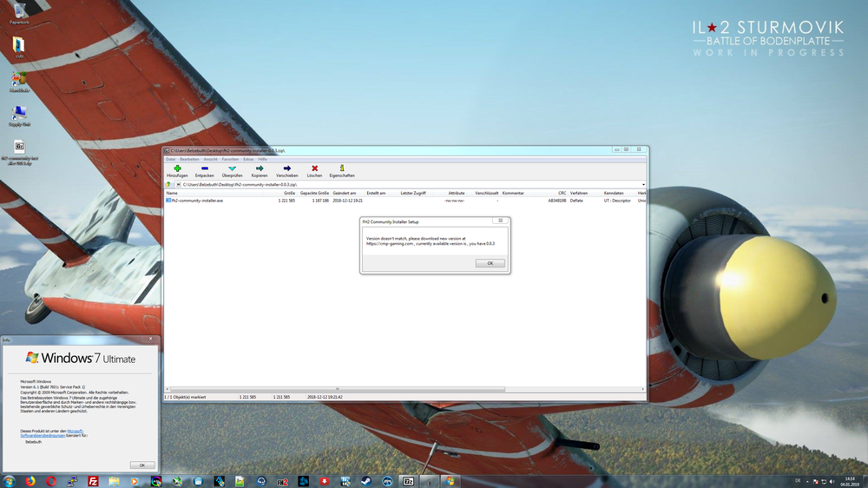Show hidden system tray icons

(x=807, y=482)
